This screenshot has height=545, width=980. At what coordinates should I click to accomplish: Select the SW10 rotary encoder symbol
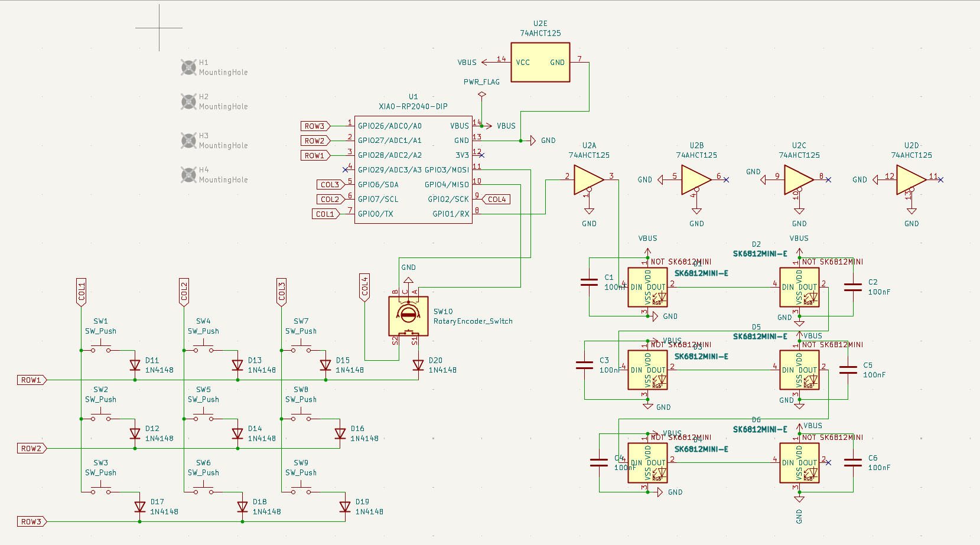tap(408, 316)
